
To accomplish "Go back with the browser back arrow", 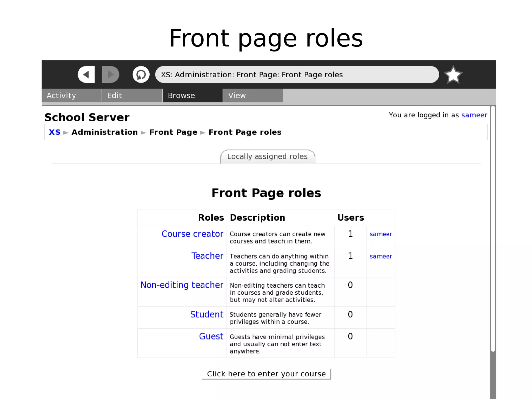I will pos(86,75).
